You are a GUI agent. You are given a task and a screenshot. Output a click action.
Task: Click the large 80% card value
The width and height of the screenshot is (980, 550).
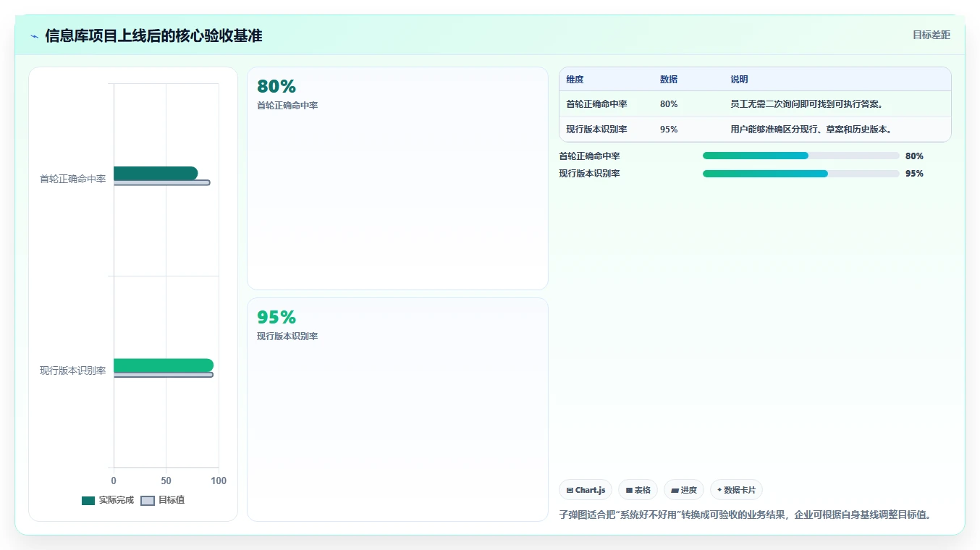click(276, 86)
